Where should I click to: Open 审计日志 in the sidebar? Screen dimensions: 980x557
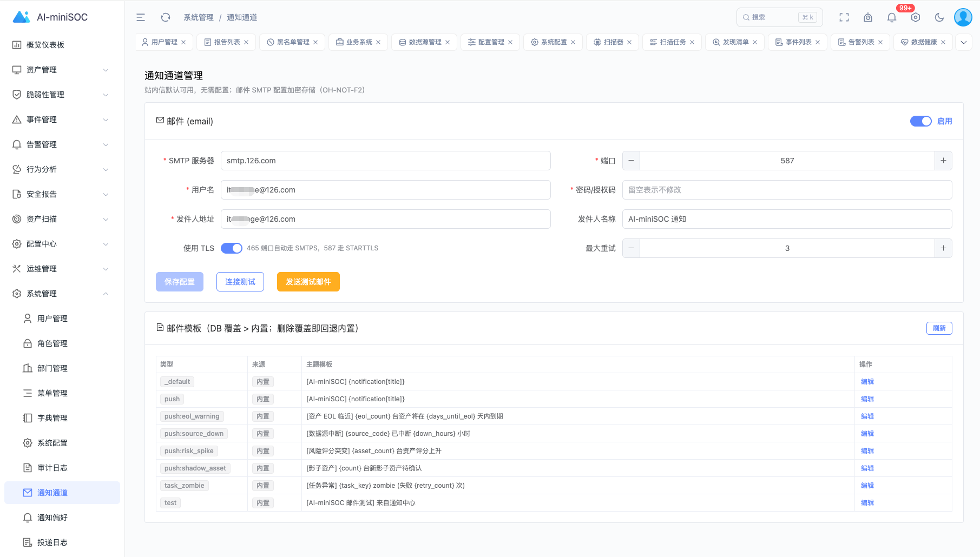pyautogui.click(x=62, y=468)
